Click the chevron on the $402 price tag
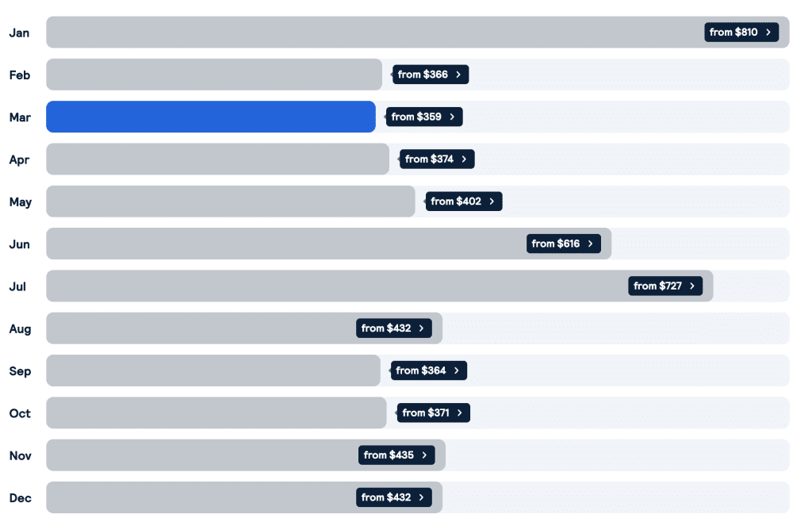 tap(492, 202)
